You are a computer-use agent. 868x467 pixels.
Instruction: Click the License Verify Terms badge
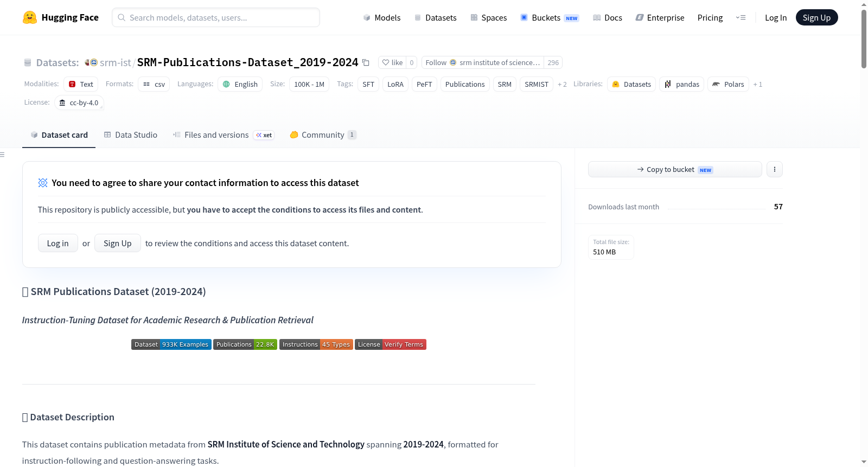(x=391, y=344)
